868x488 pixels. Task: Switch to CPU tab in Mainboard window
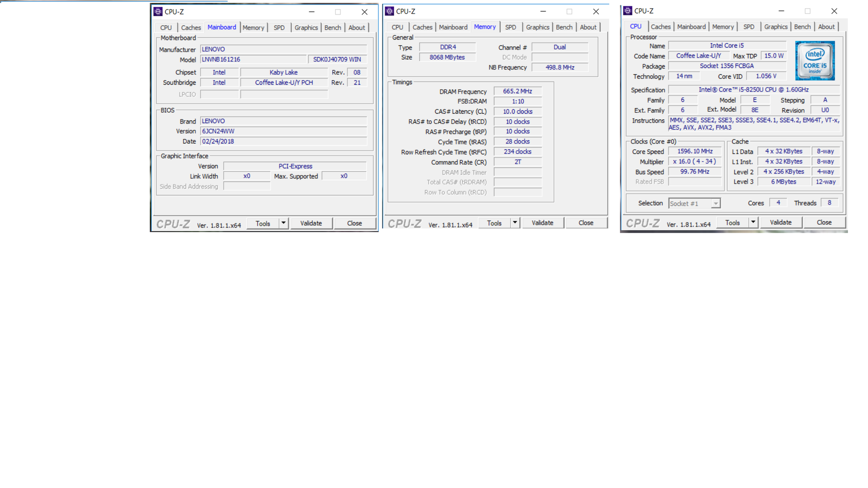[166, 28]
